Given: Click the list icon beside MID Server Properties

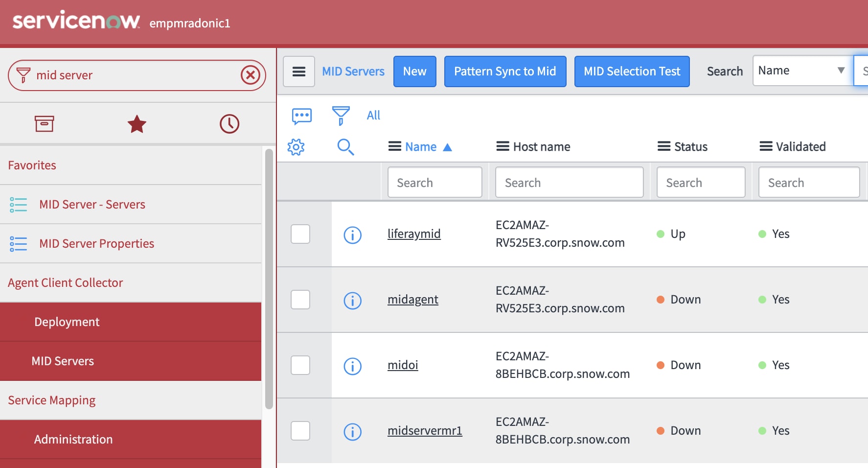Looking at the screenshot, I should (x=19, y=244).
